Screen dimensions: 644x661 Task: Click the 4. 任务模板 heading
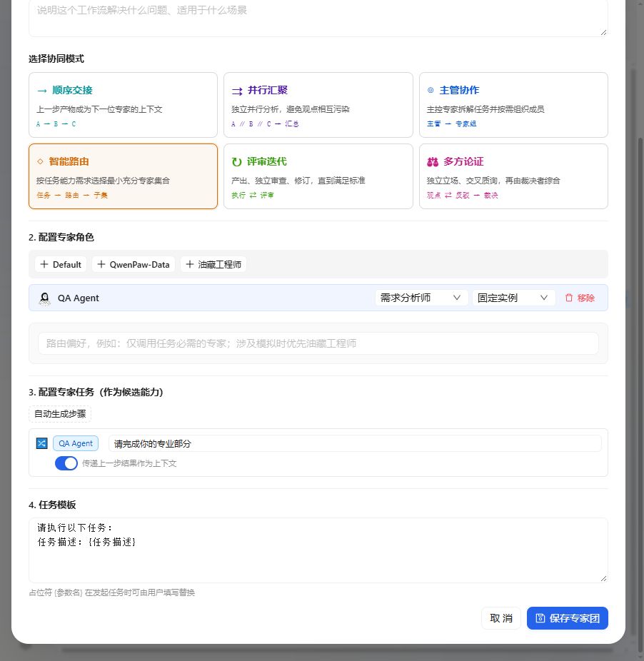tap(52, 505)
